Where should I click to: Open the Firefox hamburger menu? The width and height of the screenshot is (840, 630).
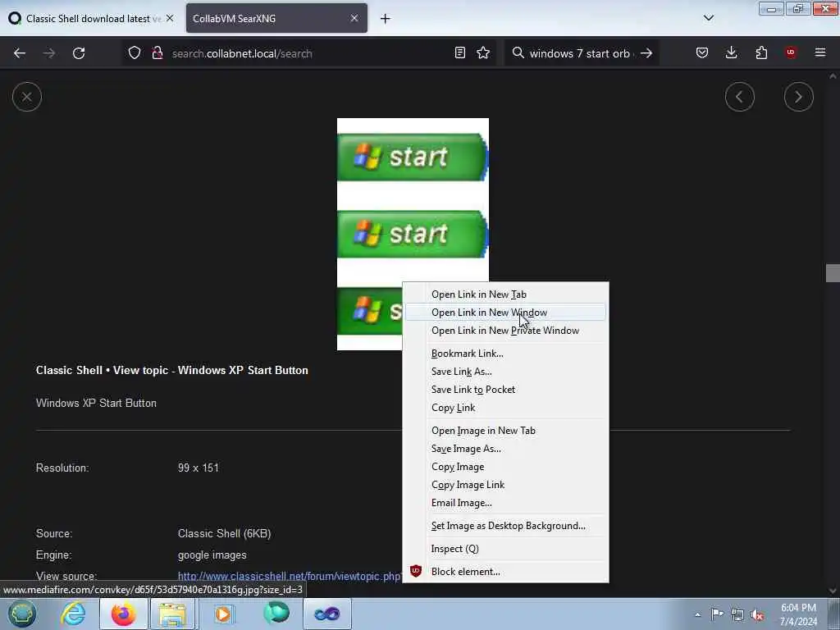coord(820,53)
